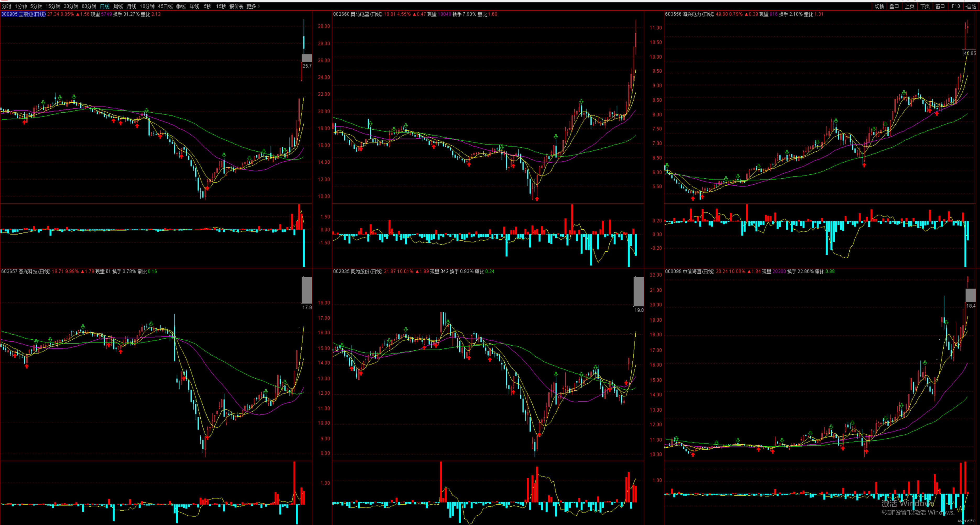Click 换手 31.27% turnover value for 宝丽迪
The image size is (980, 525).
click(x=126, y=14)
